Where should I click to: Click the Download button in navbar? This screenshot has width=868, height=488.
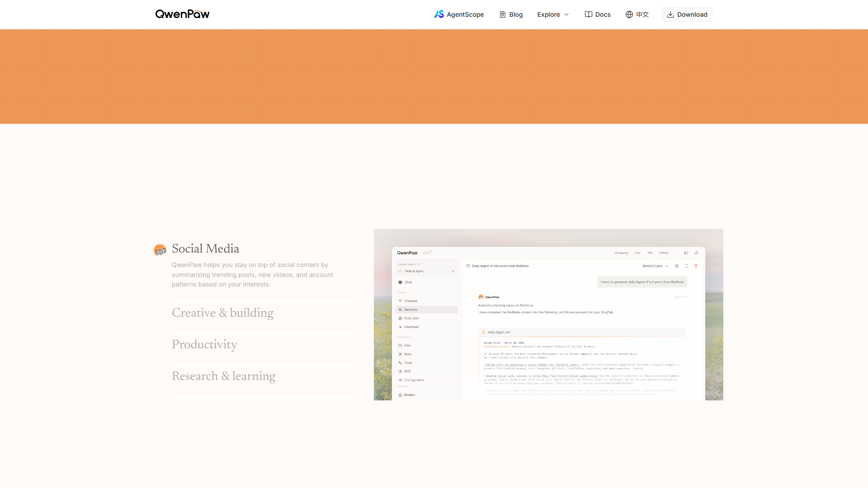(x=687, y=14)
